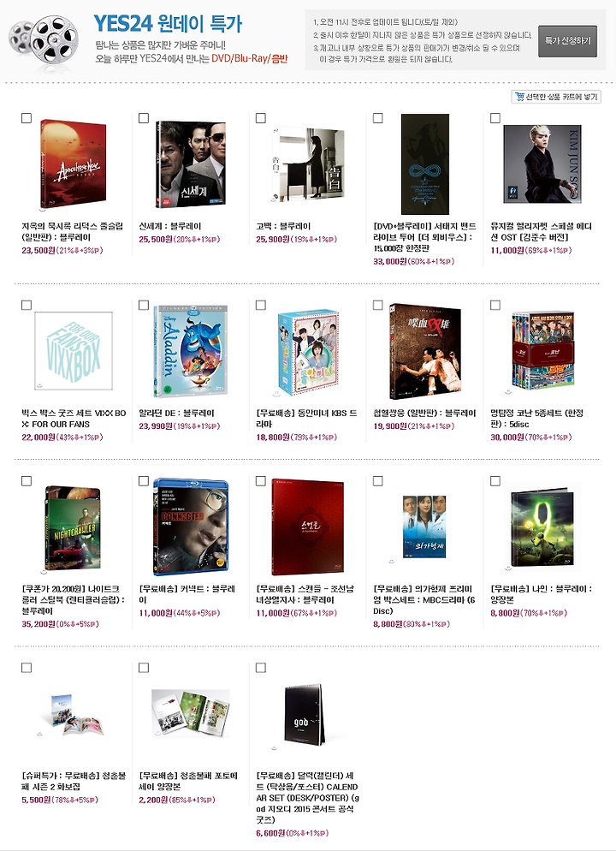Open the VIXX BOX product image
This screenshot has height=851, width=616.
[x=74, y=351]
